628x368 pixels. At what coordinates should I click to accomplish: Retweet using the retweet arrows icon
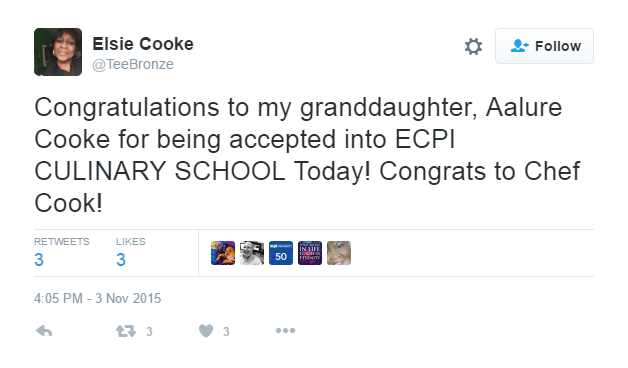click(x=126, y=331)
